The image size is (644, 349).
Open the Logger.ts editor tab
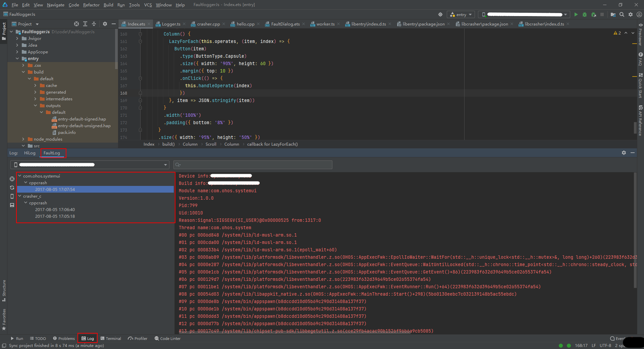[x=171, y=24]
